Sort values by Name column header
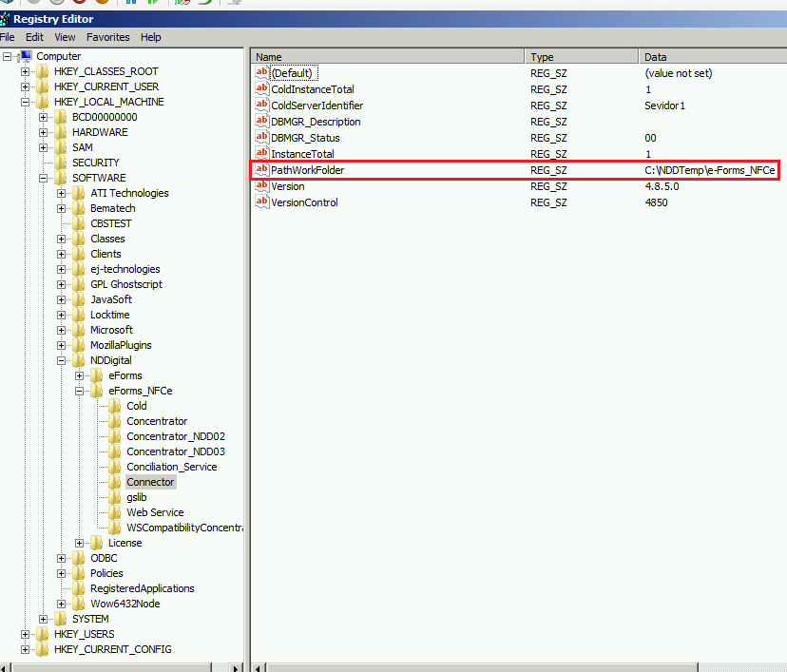Image resolution: width=787 pixels, height=672 pixels. [387, 57]
